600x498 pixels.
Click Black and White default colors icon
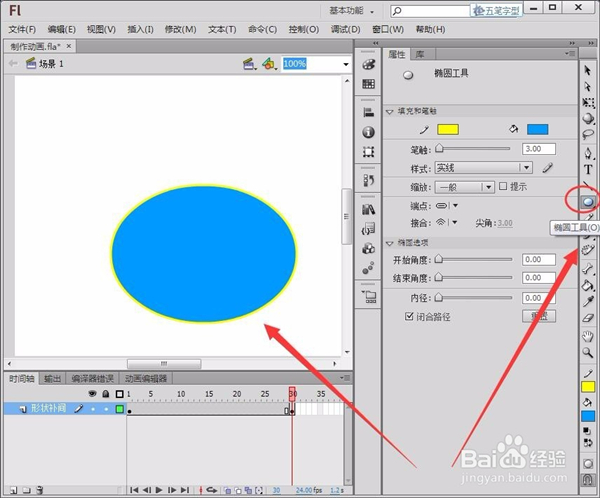[x=587, y=431]
